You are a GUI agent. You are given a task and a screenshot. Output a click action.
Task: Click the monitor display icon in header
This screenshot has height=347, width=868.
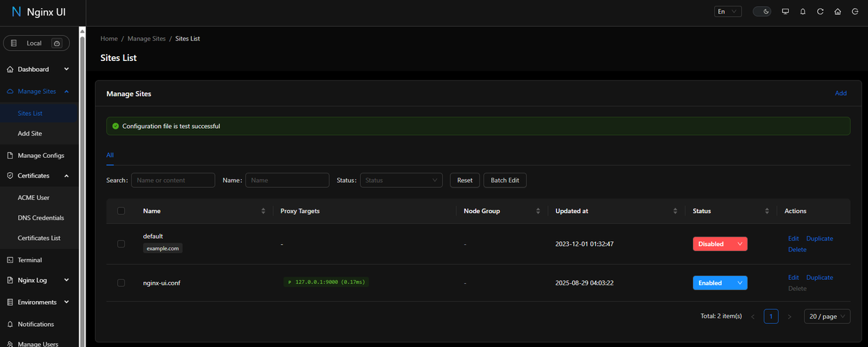coord(785,12)
